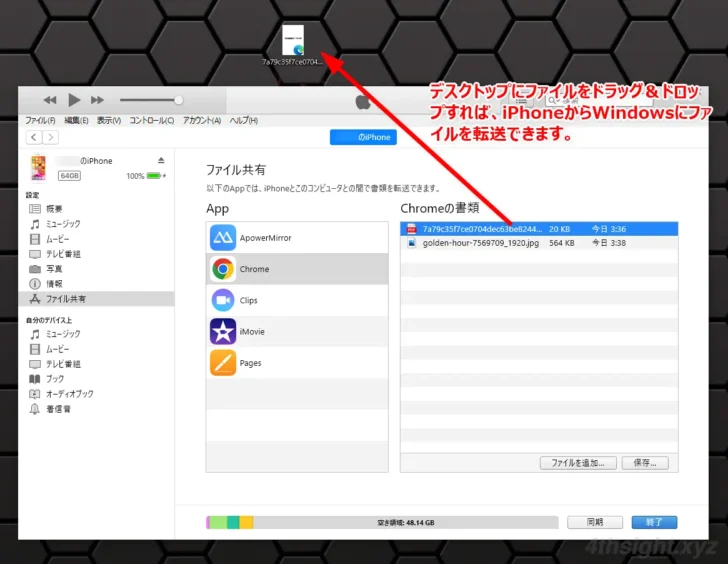The width and height of the screenshot is (728, 564).
Task: Select the iMovie app icon
Action: (x=223, y=331)
